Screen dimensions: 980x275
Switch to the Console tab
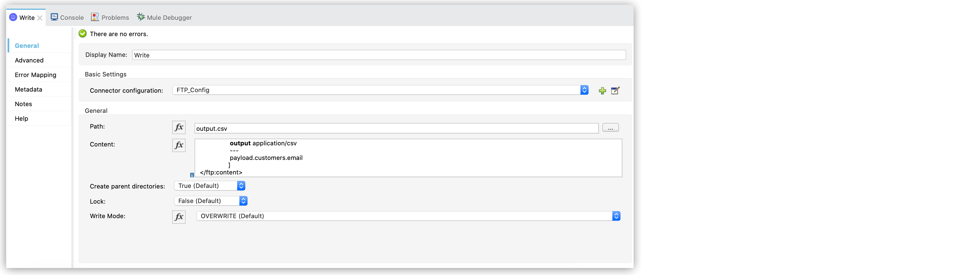pos(67,17)
